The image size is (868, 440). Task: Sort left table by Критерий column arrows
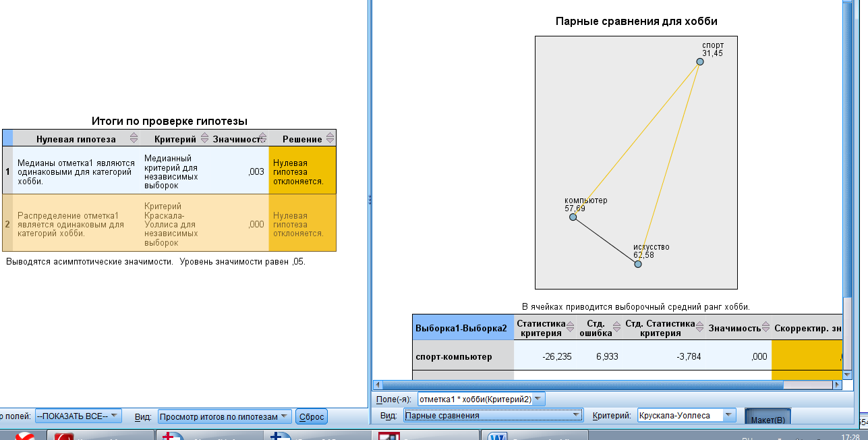tap(205, 139)
